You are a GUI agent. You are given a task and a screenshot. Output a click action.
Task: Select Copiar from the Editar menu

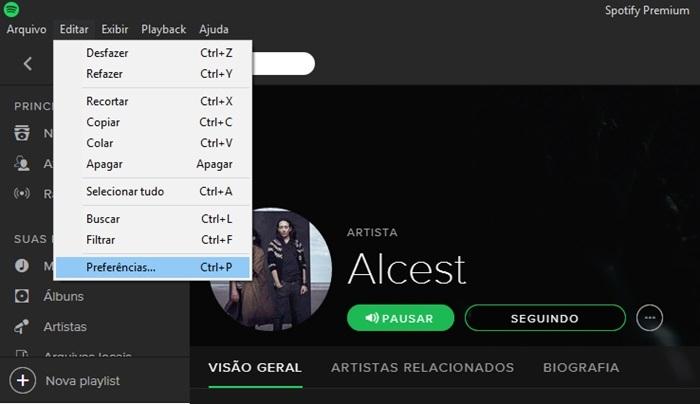tap(153, 122)
